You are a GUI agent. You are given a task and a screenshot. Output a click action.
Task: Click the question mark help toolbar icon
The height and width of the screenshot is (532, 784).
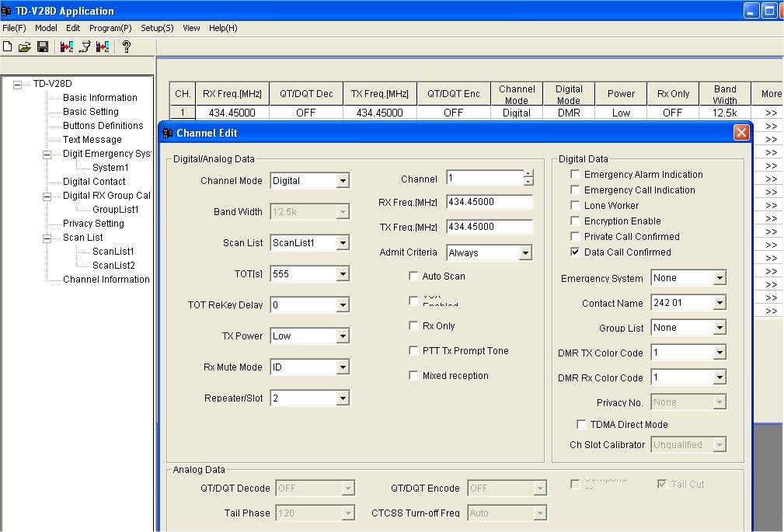[127, 47]
